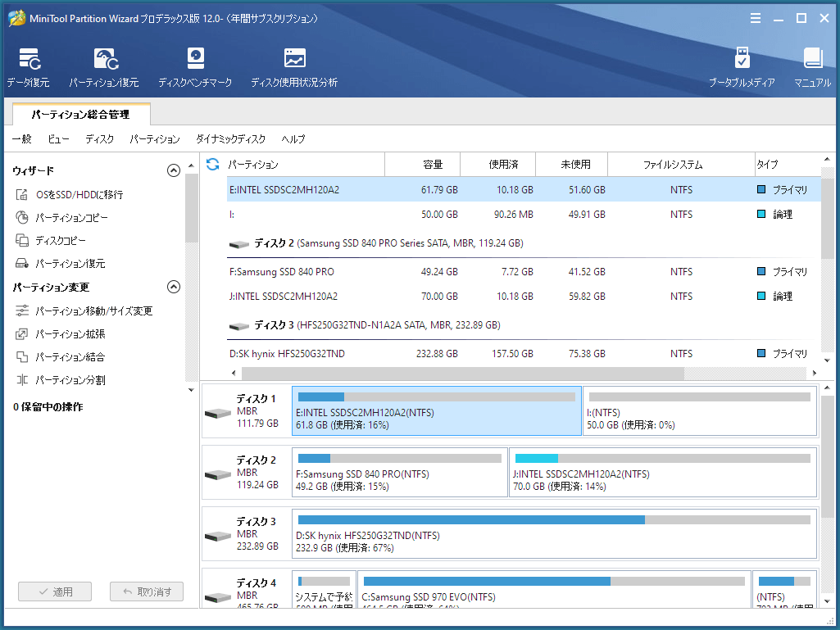The height and width of the screenshot is (630, 840).
Task: Open the ビュー menu
Action: 58,138
